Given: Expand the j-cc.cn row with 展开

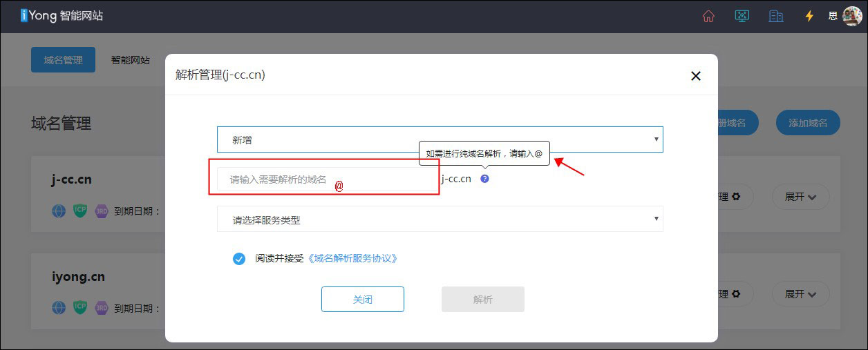Looking at the screenshot, I should (800, 197).
